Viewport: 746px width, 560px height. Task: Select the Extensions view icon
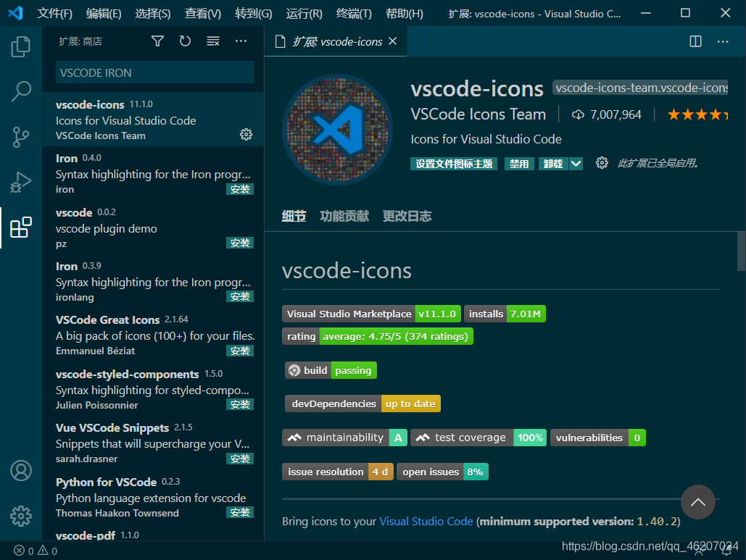click(21, 227)
